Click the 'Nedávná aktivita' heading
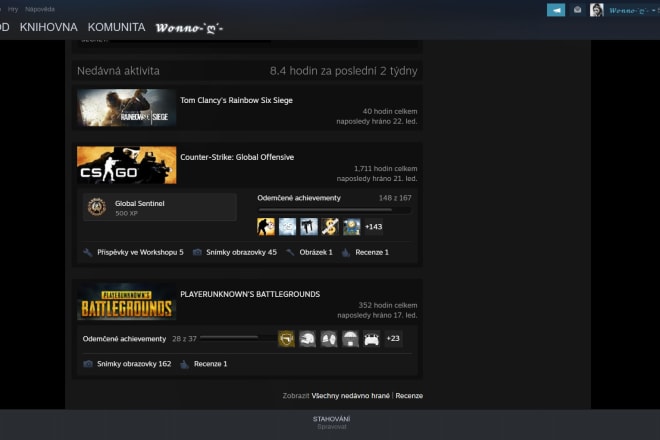 (x=118, y=71)
